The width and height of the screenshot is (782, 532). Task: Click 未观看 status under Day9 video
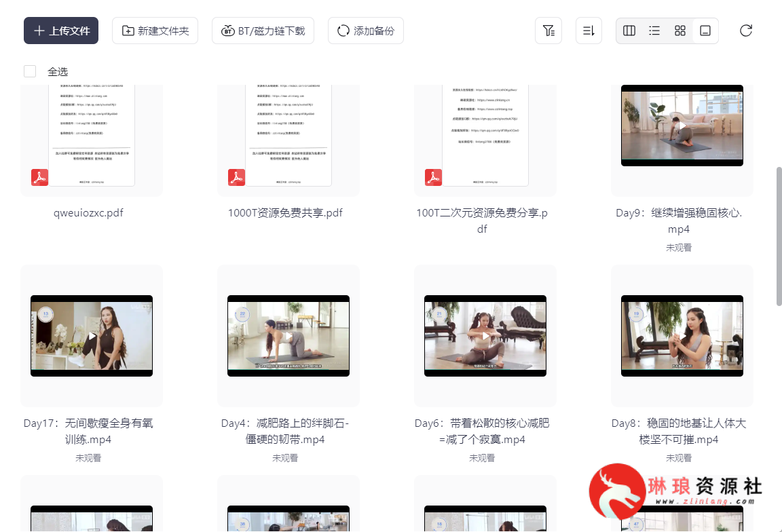pyautogui.click(x=679, y=247)
